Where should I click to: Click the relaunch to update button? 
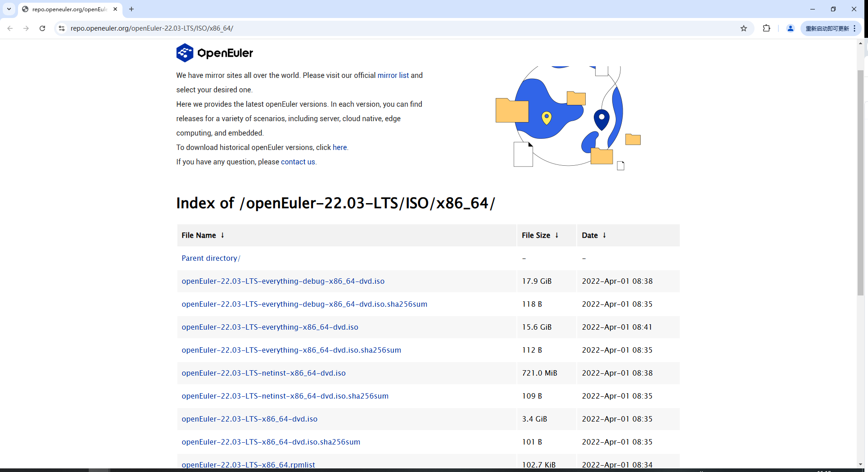827,28
